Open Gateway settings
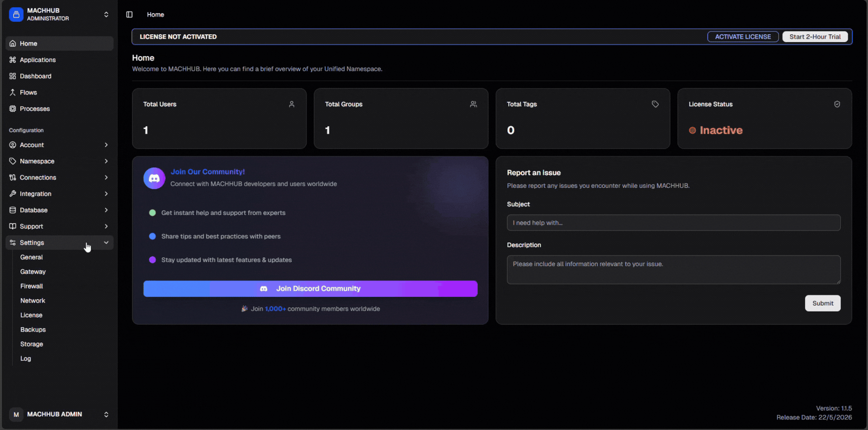This screenshot has width=868, height=430. pyautogui.click(x=33, y=271)
